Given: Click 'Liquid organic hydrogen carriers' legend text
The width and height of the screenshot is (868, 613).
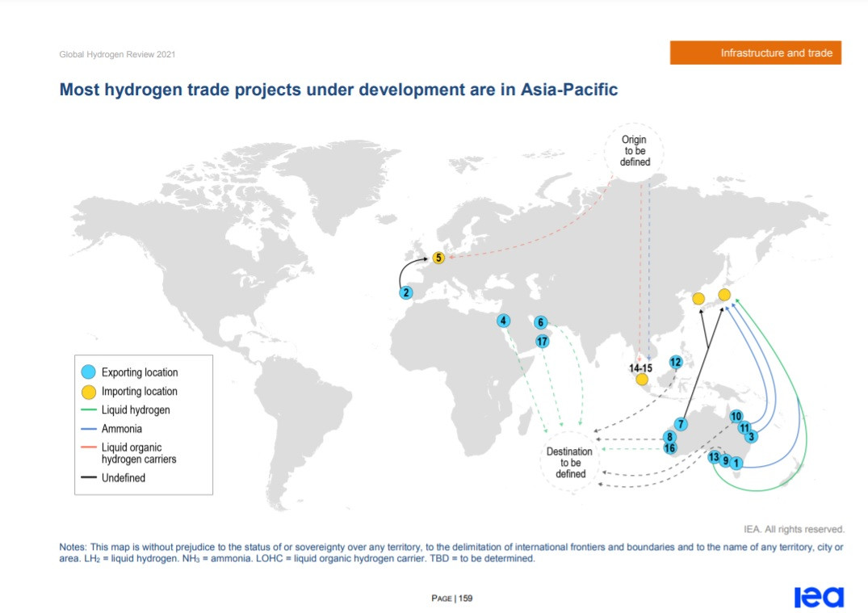Looking at the screenshot, I should (x=139, y=453).
